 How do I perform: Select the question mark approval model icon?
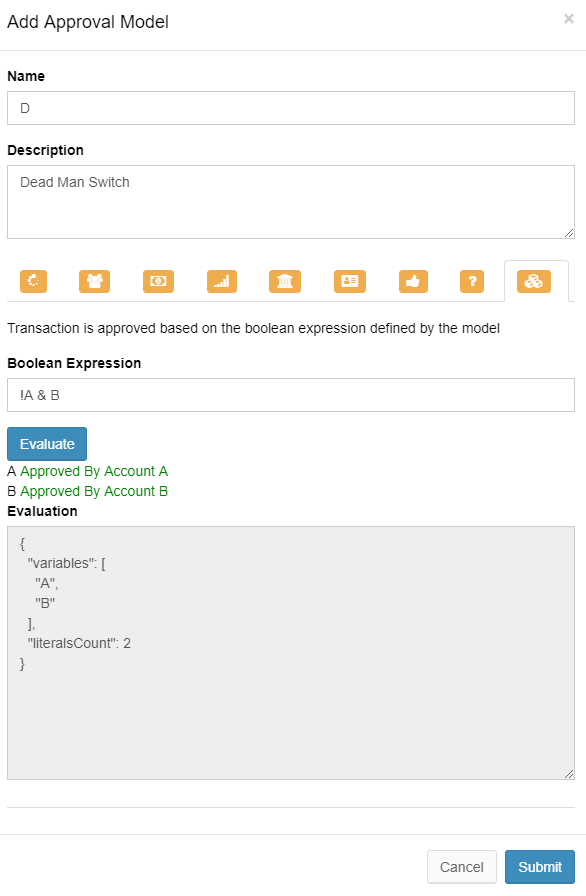pos(471,281)
